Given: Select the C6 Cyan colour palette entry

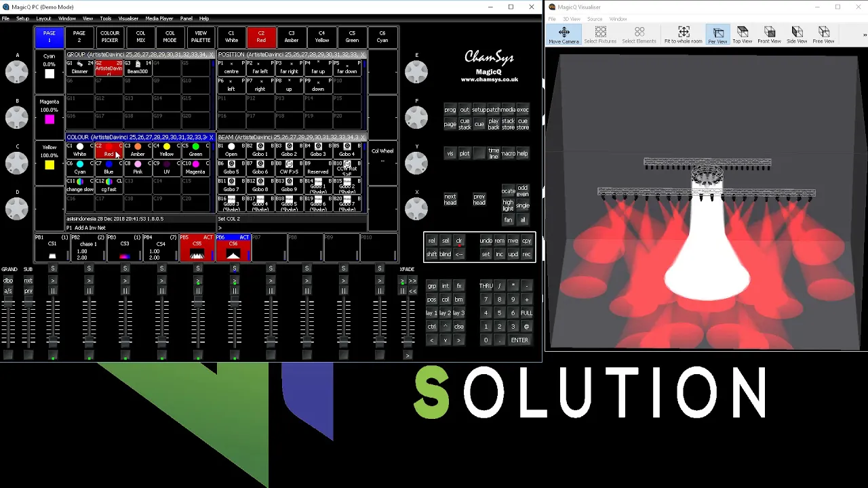Looking at the screenshot, I should 80,167.
